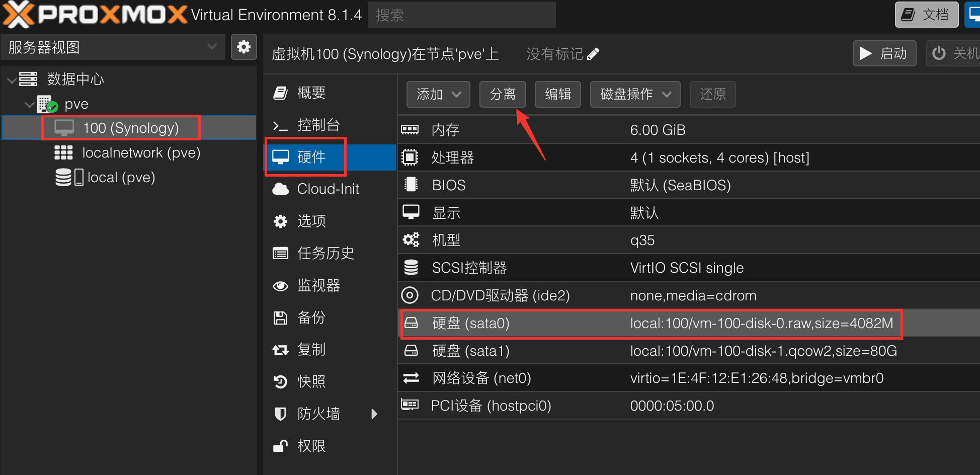Viewport: 980px width, 475px height.
Task: Click the search input field
Action: click(x=462, y=15)
